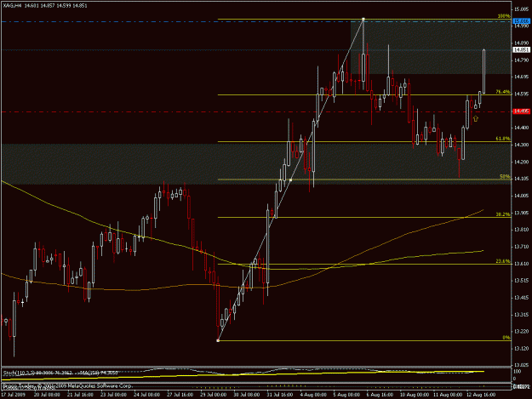The width and height of the screenshot is (532, 399).
Task: Click the 6 Aug 16:00 time label
Action: coord(380,395)
